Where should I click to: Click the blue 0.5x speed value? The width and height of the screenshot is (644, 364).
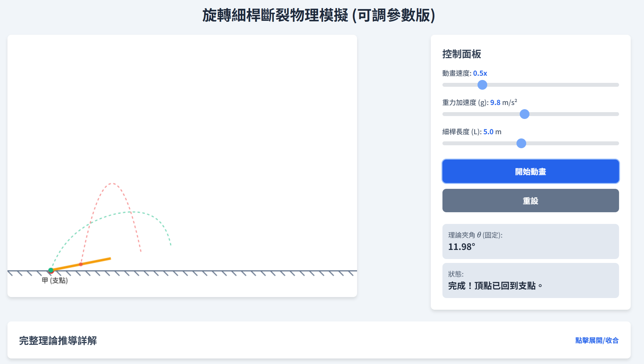pyautogui.click(x=479, y=73)
